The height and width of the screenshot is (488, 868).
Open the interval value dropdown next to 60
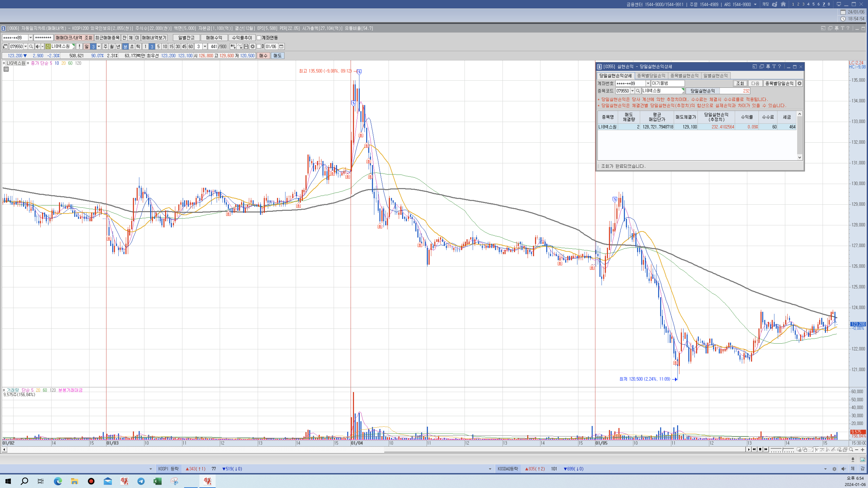click(205, 46)
